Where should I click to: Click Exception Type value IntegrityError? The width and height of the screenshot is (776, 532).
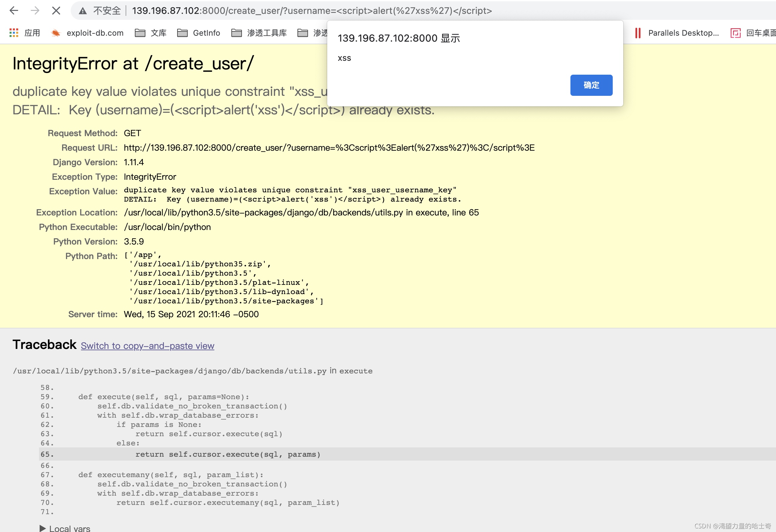(150, 177)
